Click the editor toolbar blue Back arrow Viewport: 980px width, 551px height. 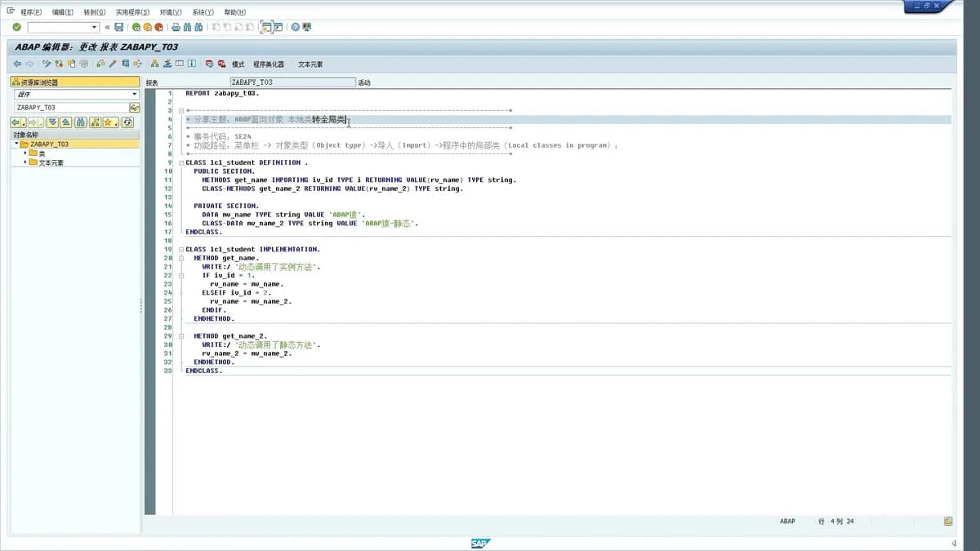(x=17, y=64)
